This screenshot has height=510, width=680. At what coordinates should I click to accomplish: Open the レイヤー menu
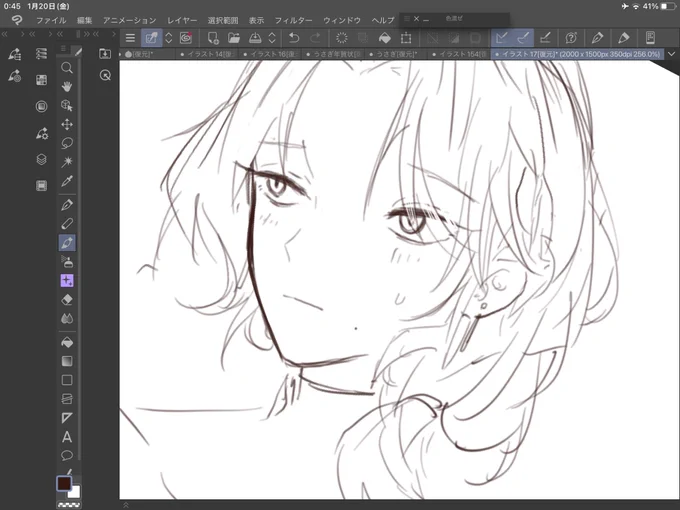(182, 20)
